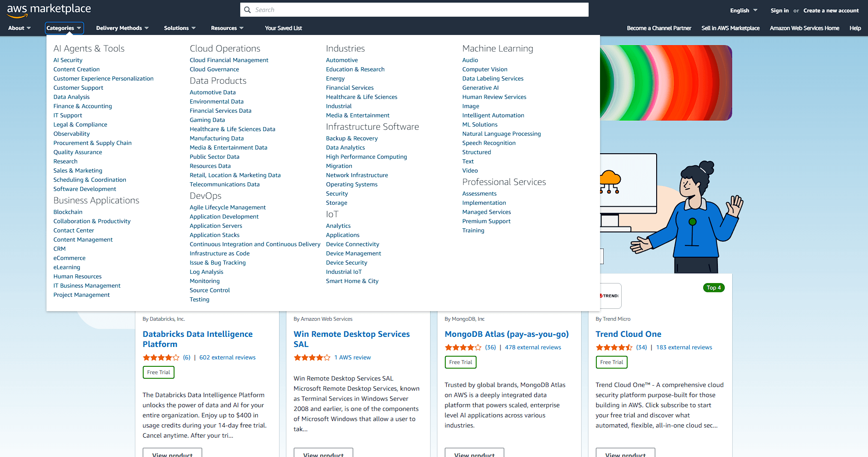Click the Databricks star rating icons
The width and height of the screenshot is (868, 457).
[161, 358]
